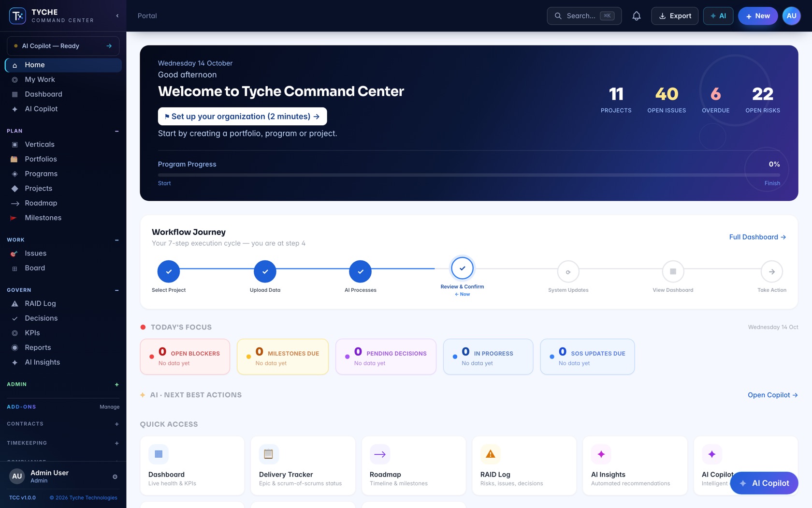Open user settings gear icon

click(115, 477)
